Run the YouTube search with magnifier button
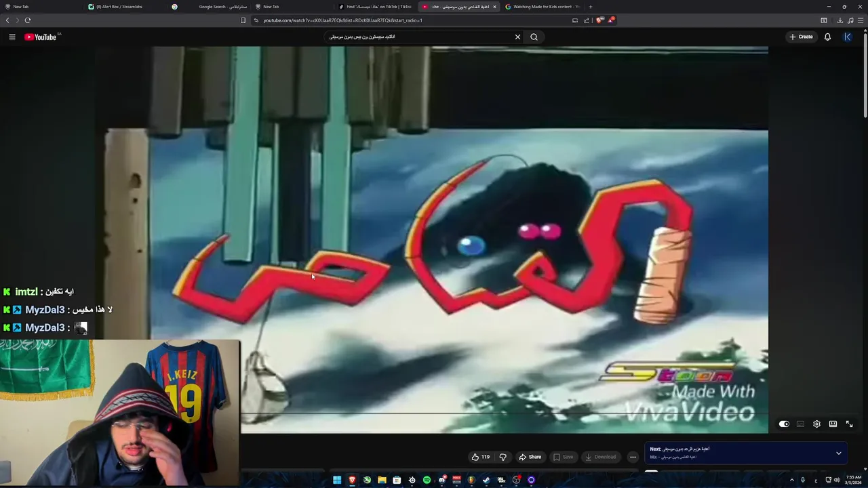868x488 pixels. 534,37
